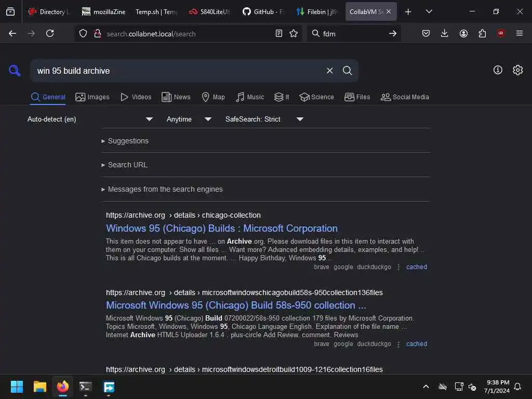Open Chicago Build 58s-950 collection result
532x399 pixels.
[x=236, y=305]
